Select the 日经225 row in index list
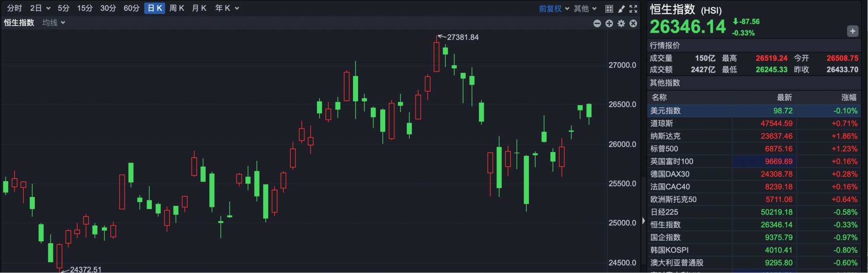The height and width of the screenshot is (273, 868). pyautogui.click(x=664, y=212)
